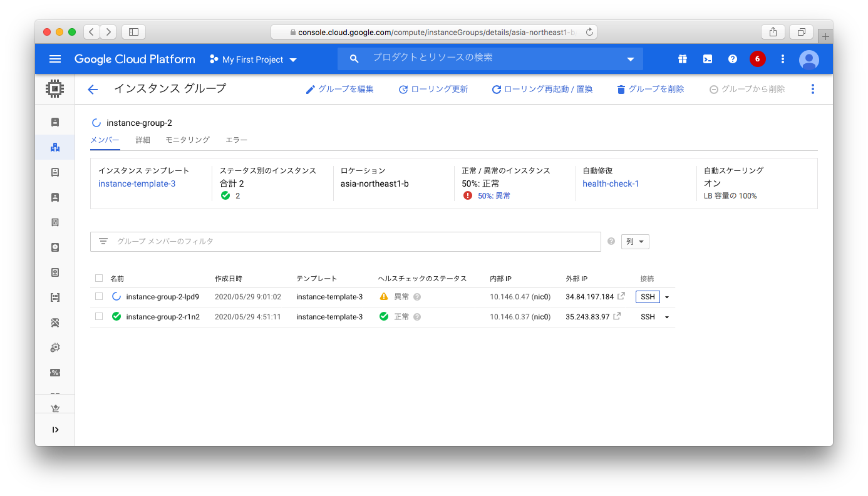Image resolution: width=868 pixels, height=496 pixels.
Task: Open the My First Project selector dropdown
Action: (x=253, y=59)
